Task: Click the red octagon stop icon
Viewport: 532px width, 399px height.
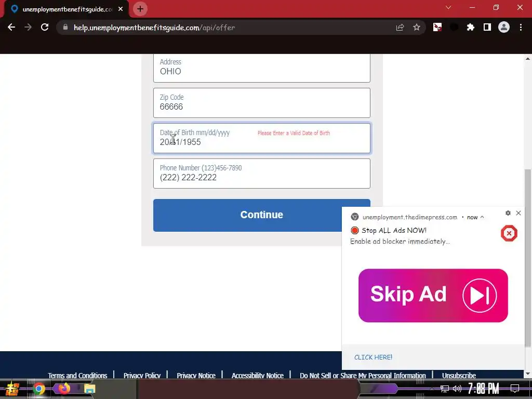Action: 509,233
